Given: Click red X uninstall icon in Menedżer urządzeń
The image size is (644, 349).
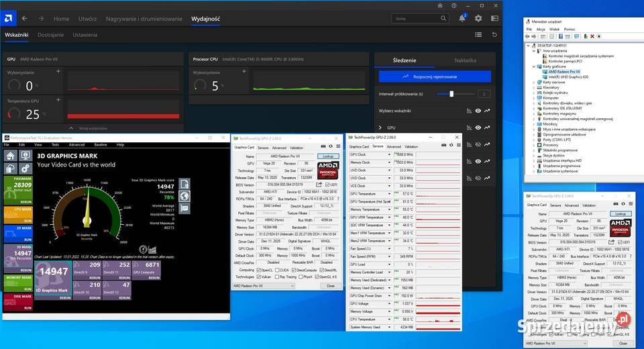Looking at the screenshot, I should tap(592, 37).
